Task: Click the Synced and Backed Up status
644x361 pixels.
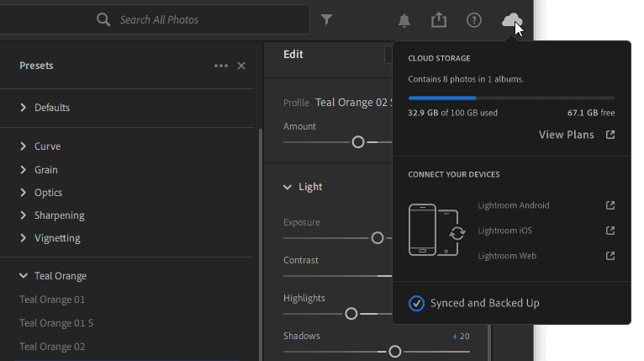Action: click(484, 303)
